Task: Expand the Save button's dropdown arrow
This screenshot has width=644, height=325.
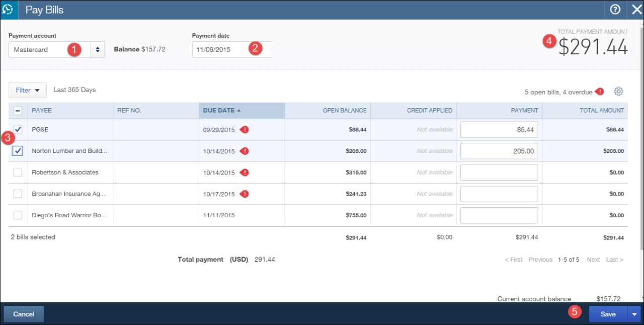Action: coord(634,314)
